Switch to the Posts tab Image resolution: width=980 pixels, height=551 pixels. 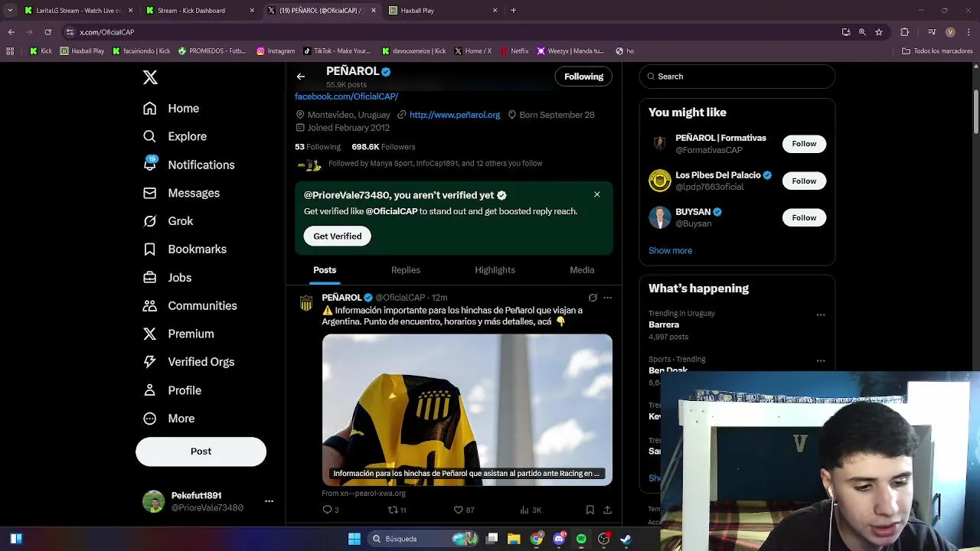[325, 270]
